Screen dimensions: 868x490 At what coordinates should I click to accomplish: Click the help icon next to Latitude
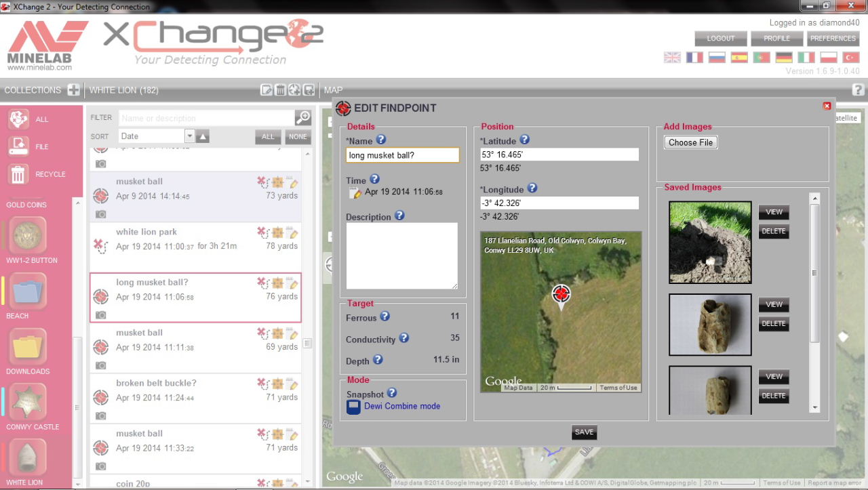coord(524,140)
